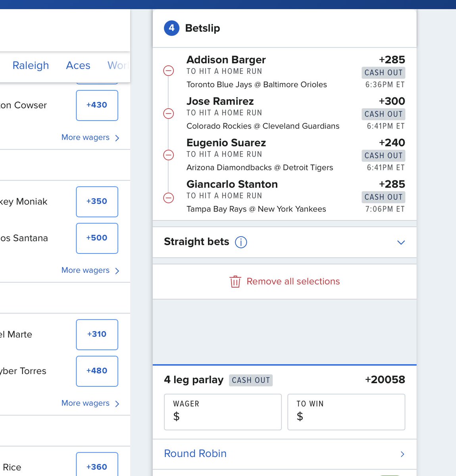Click the +300 Ramirez odds in betslip
The width and height of the screenshot is (456, 476).
pos(392,101)
